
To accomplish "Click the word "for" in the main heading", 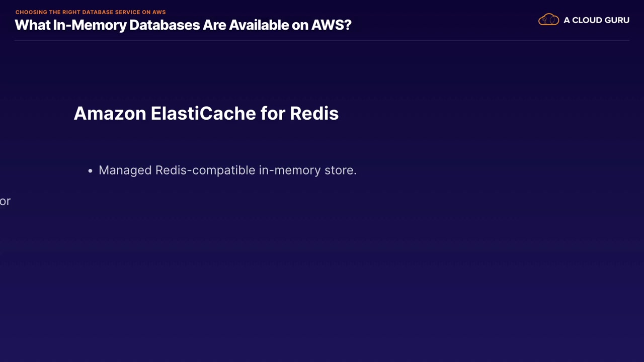I will click(273, 113).
